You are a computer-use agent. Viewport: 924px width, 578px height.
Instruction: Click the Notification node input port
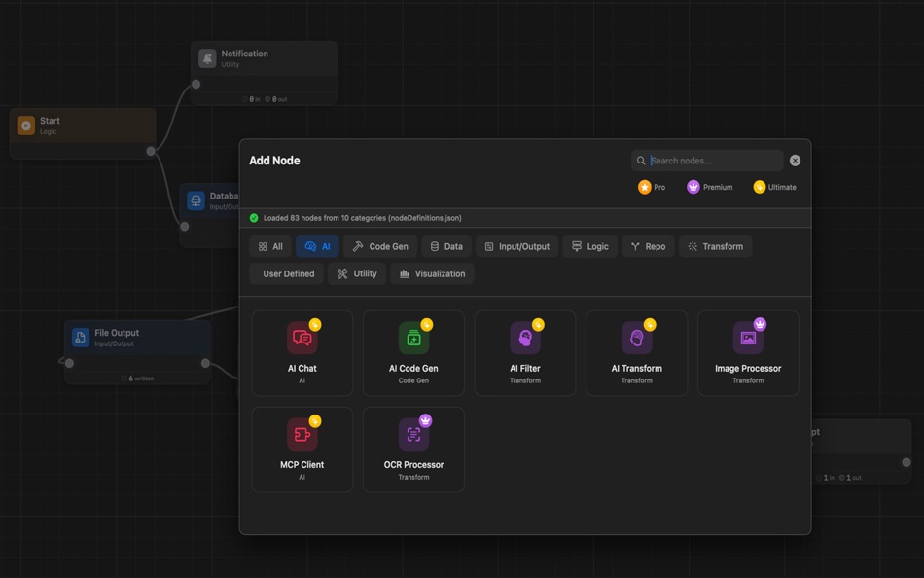[x=195, y=85]
